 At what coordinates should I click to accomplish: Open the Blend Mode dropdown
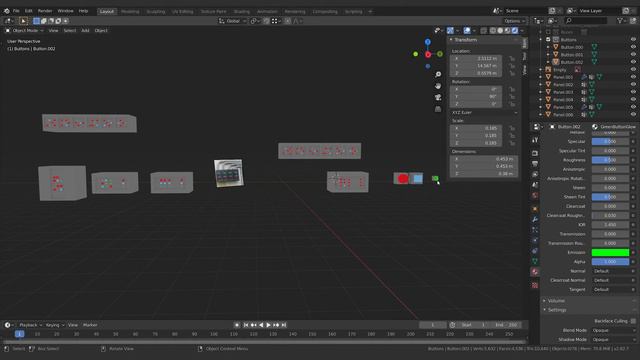click(613, 330)
